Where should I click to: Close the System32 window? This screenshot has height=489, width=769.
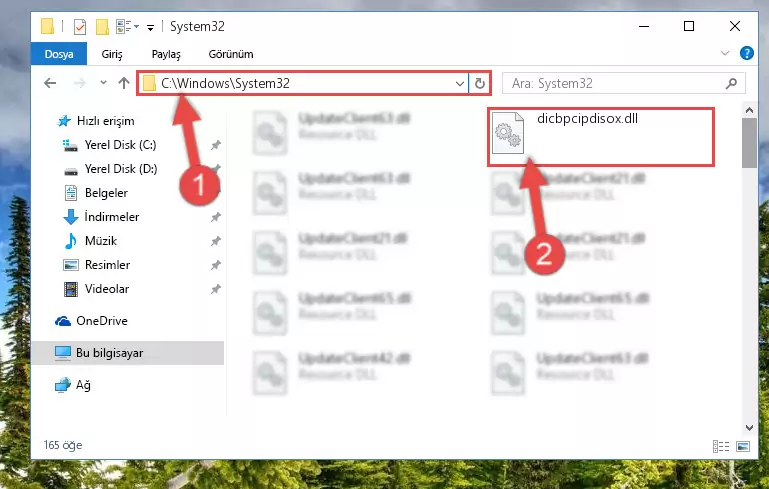[735, 26]
